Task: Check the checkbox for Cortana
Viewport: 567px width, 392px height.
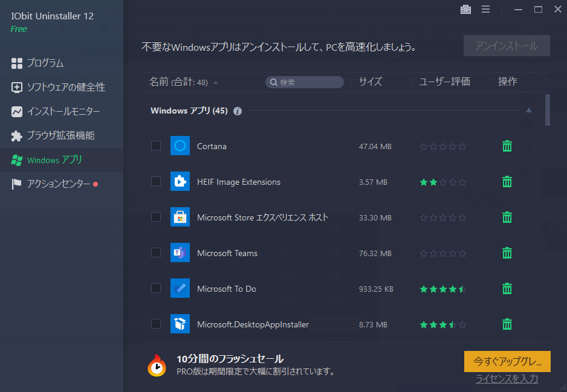Action: 155,146
